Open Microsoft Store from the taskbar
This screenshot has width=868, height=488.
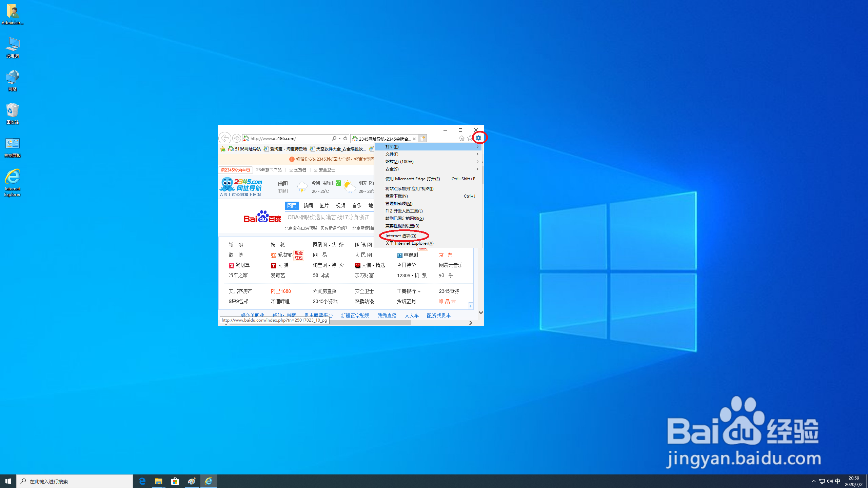175,481
